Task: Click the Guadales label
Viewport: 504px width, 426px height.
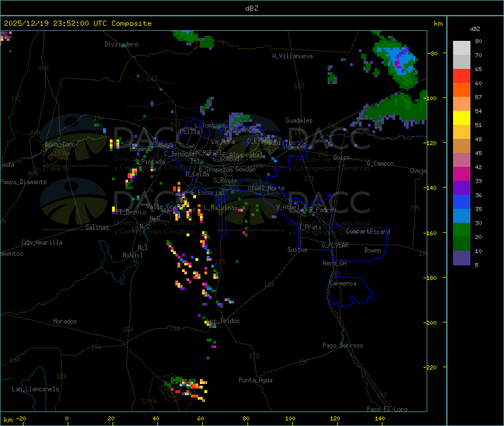Action: coord(299,120)
